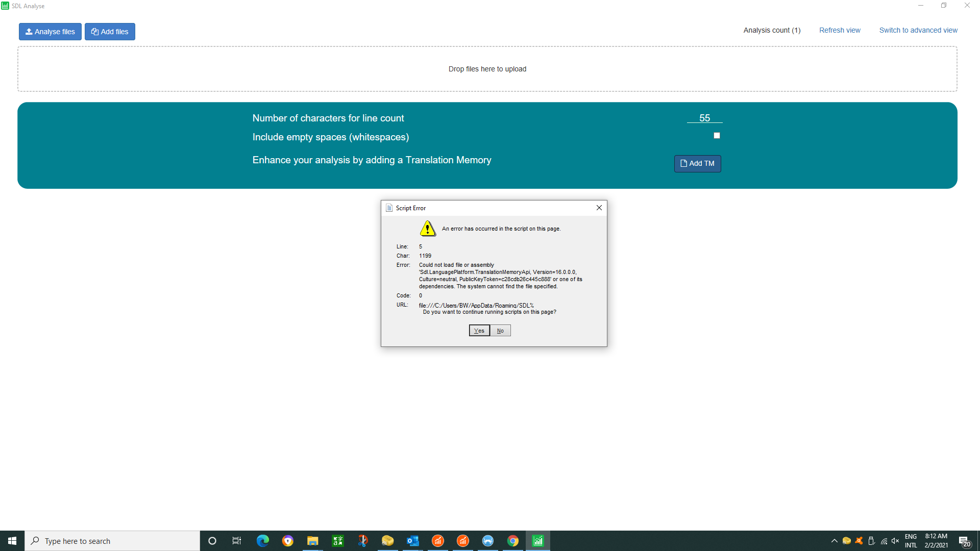Open Microsoft Edge from taskbar

263,541
